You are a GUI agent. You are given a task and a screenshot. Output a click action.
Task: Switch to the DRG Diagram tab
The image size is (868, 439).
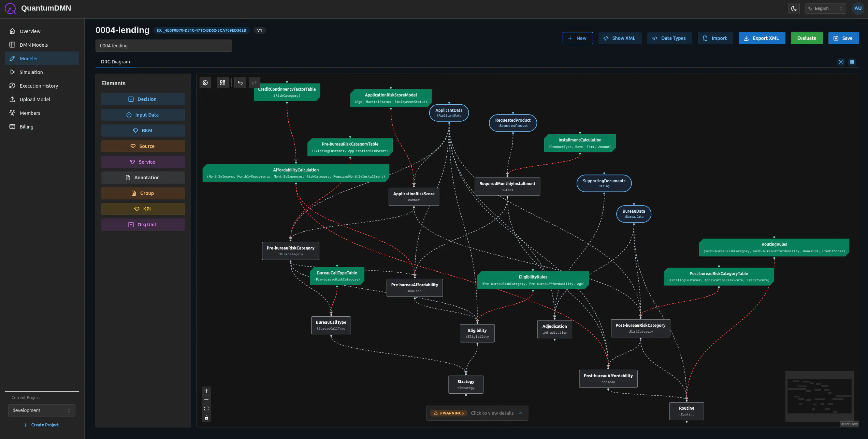(115, 62)
